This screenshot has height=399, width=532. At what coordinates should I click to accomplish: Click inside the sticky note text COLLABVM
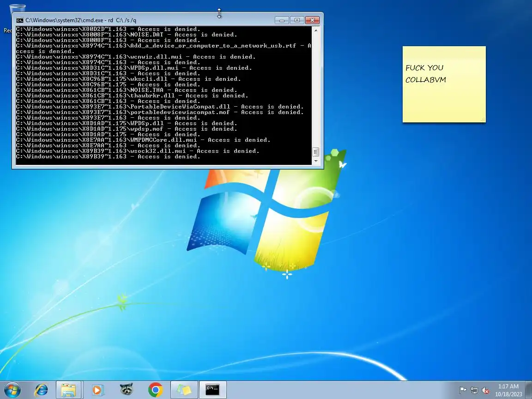point(425,80)
